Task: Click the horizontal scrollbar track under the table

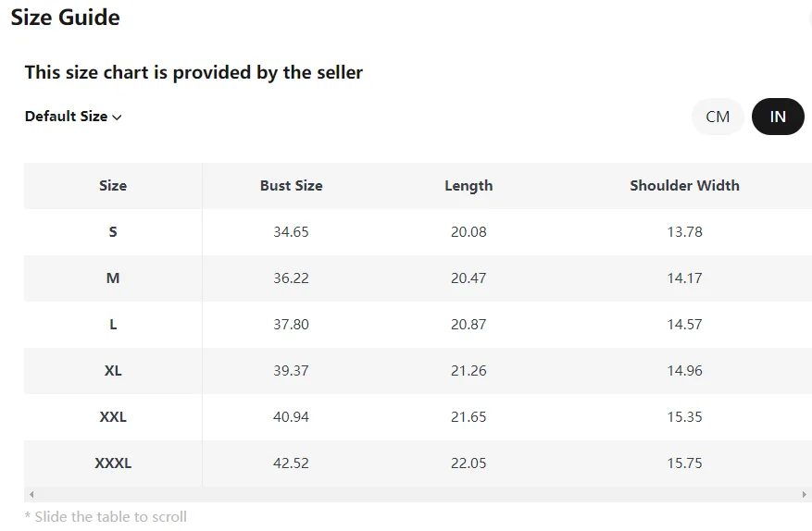Action: tap(417, 495)
